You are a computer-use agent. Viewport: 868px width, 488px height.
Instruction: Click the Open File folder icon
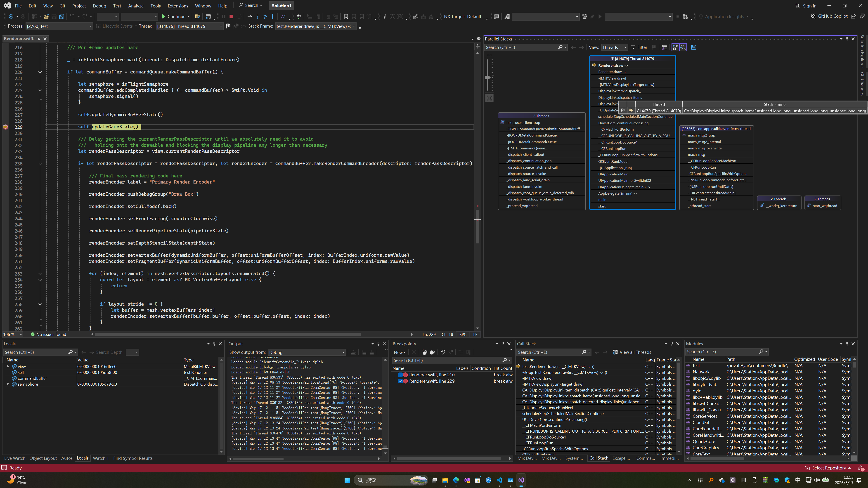click(46, 17)
